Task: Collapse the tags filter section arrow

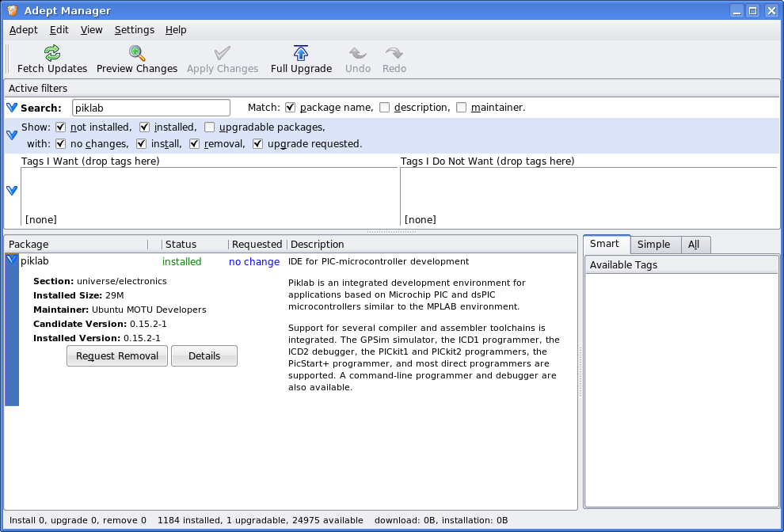Action: (12, 191)
